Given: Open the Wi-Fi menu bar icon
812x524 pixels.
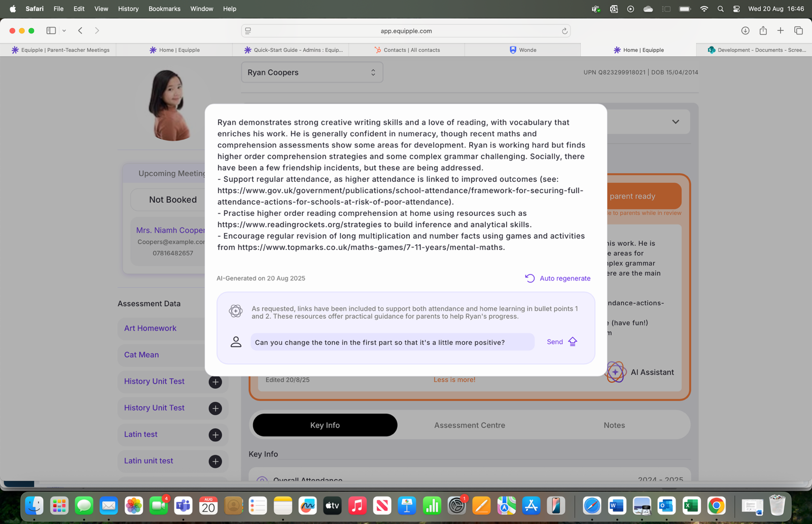Looking at the screenshot, I should coord(703,9).
